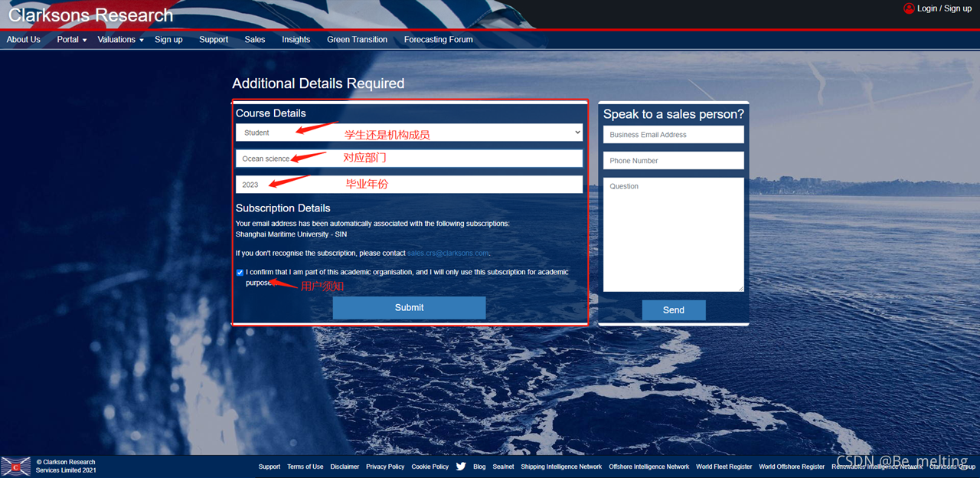Click the Additional Details Required heading
This screenshot has height=478, width=980.
pyautogui.click(x=318, y=83)
